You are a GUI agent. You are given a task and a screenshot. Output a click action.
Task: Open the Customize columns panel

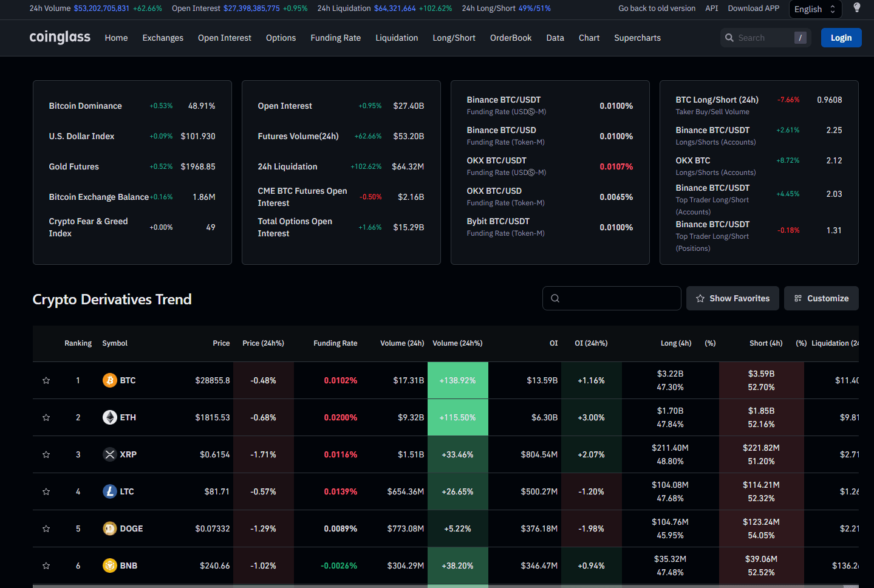[821, 298]
